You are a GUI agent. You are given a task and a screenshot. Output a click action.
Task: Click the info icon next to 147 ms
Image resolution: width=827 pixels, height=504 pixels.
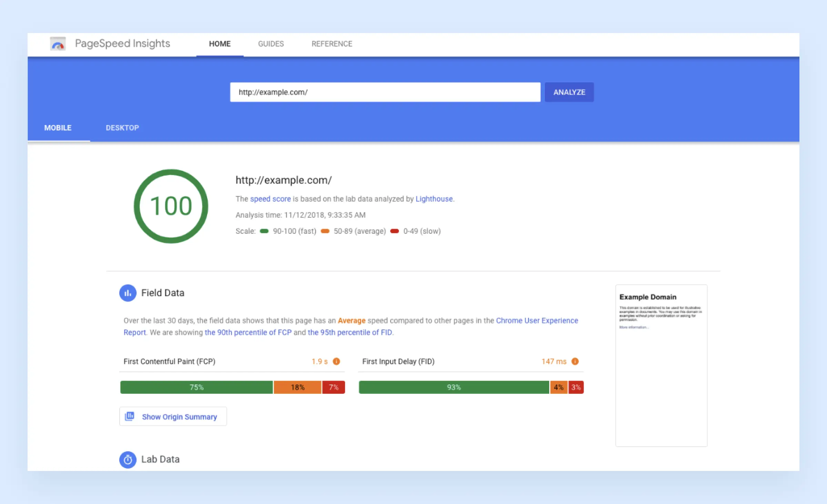point(575,361)
